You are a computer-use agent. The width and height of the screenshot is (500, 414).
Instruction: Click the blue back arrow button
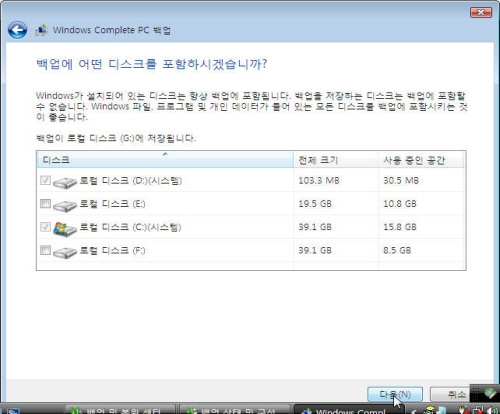17,30
